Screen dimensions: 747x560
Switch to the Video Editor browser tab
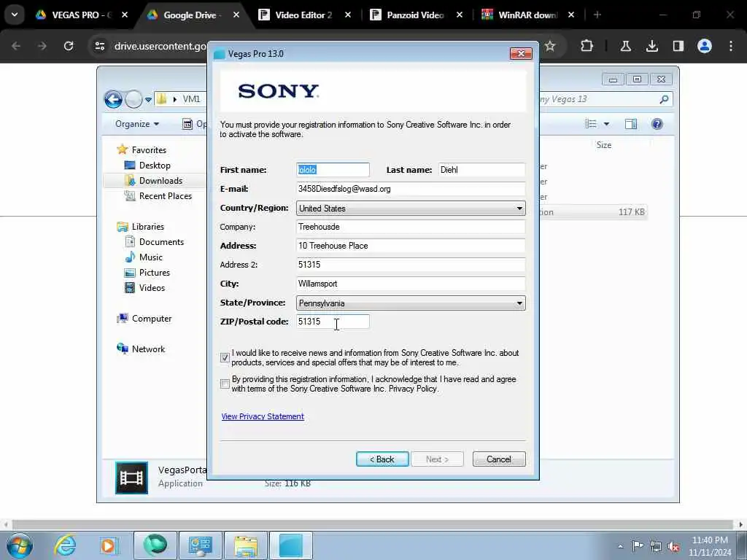coord(303,15)
